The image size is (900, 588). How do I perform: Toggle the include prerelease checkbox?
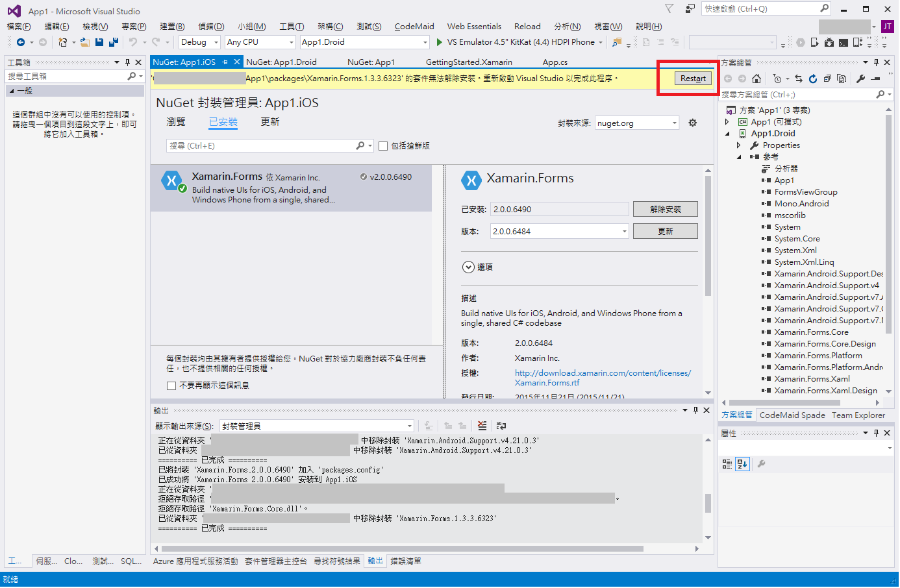[x=383, y=146]
